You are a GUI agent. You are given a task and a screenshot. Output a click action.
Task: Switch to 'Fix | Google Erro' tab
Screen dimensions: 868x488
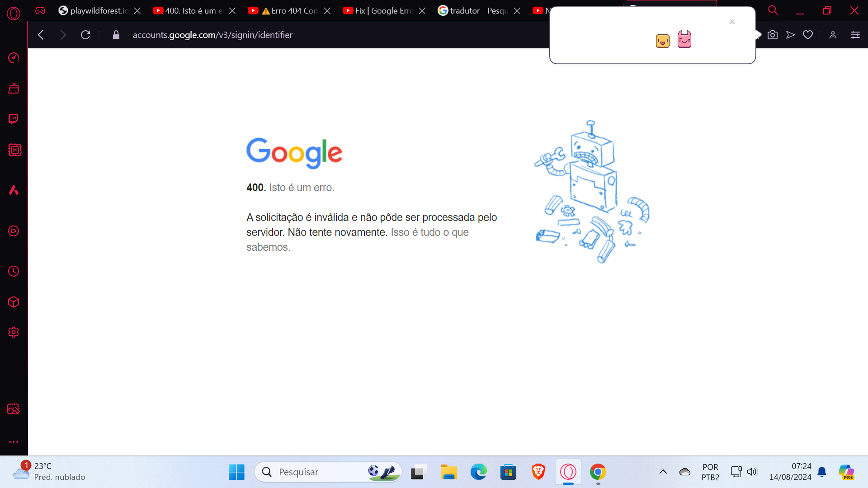tap(378, 10)
